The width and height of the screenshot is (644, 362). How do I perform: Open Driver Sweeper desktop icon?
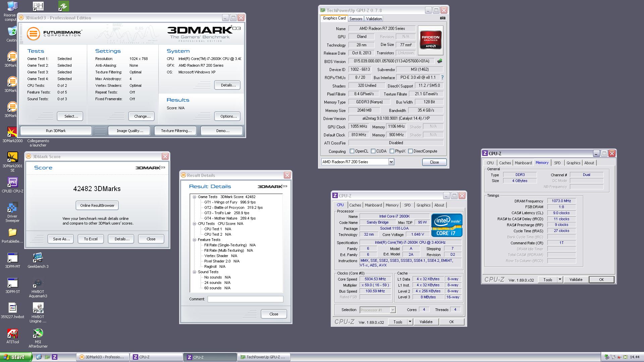click(x=12, y=213)
